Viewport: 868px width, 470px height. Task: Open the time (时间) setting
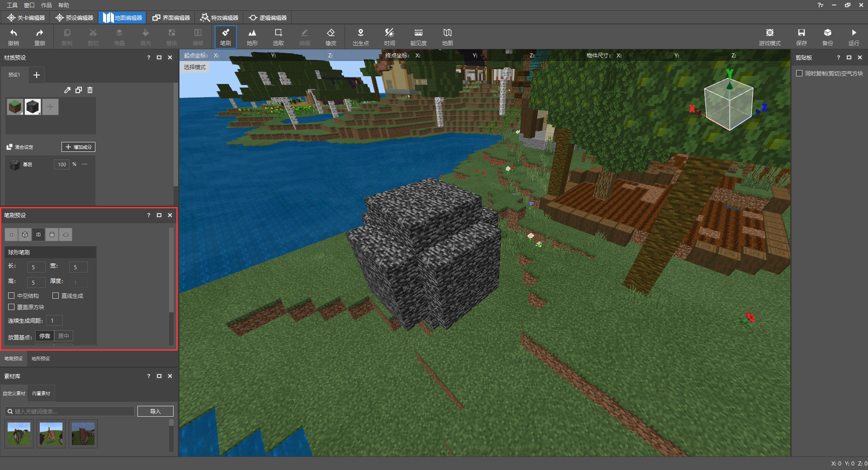click(x=389, y=37)
